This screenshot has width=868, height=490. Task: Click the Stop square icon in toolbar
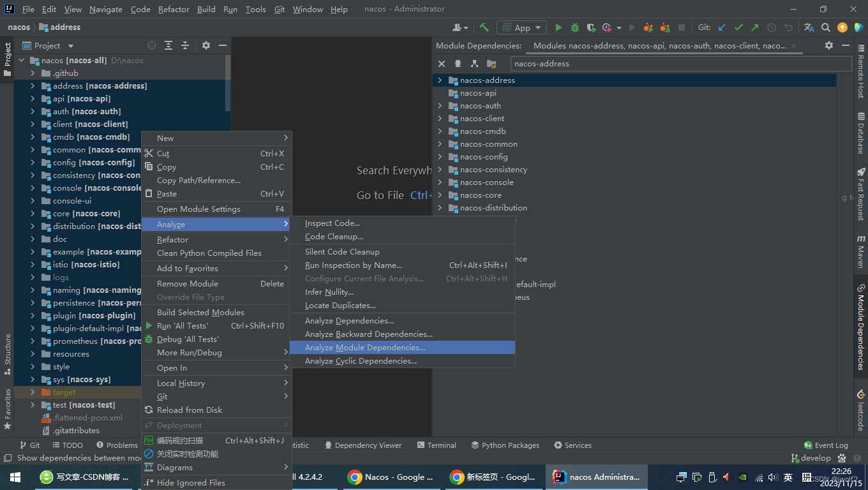(x=682, y=27)
